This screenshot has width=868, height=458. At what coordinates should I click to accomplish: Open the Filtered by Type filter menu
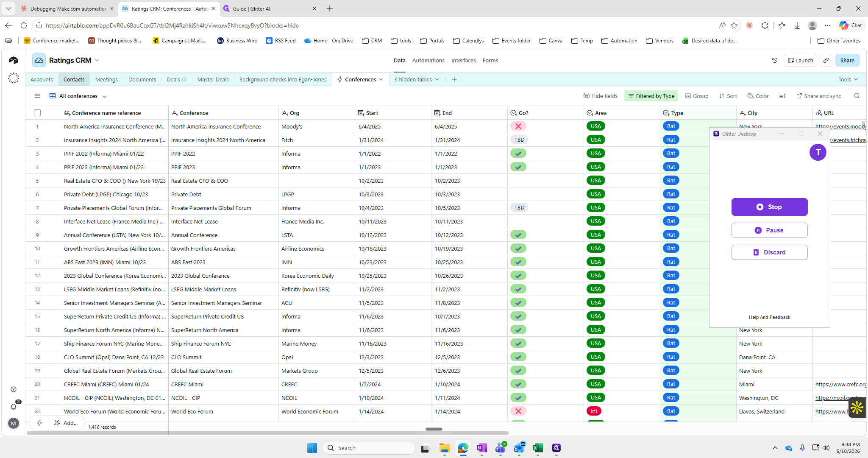pos(651,96)
